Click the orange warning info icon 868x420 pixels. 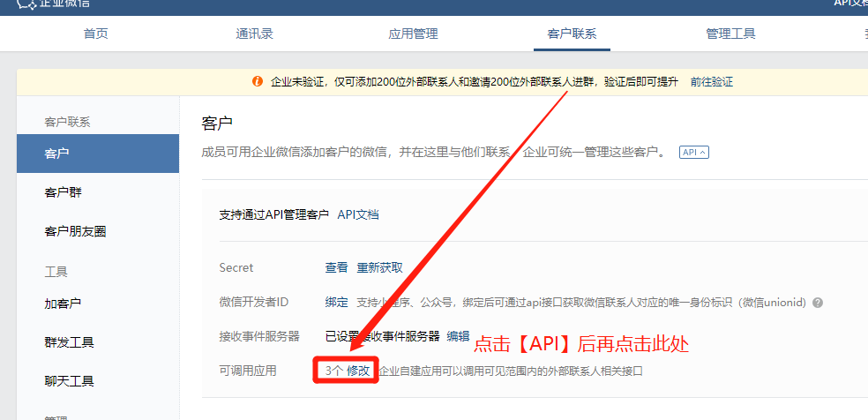pos(257,82)
